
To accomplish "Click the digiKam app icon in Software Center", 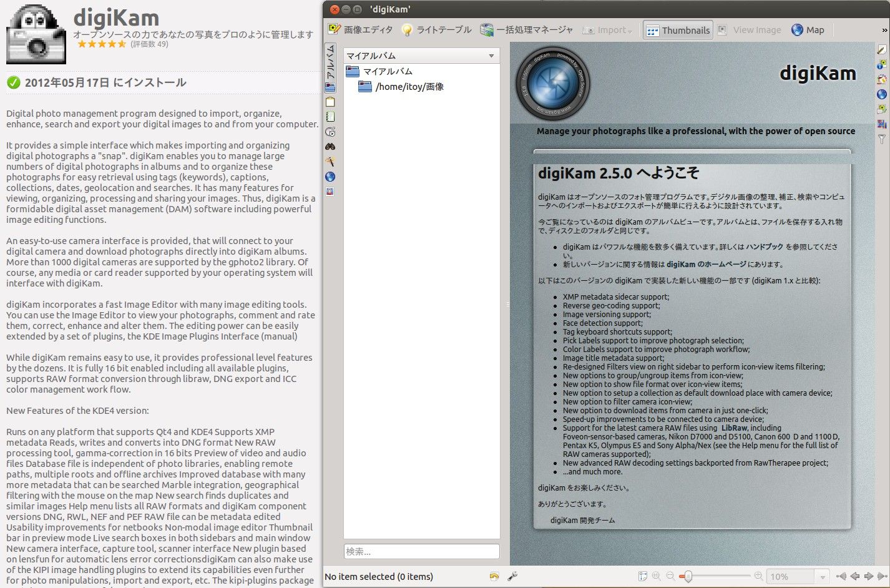I will [x=36, y=34].
